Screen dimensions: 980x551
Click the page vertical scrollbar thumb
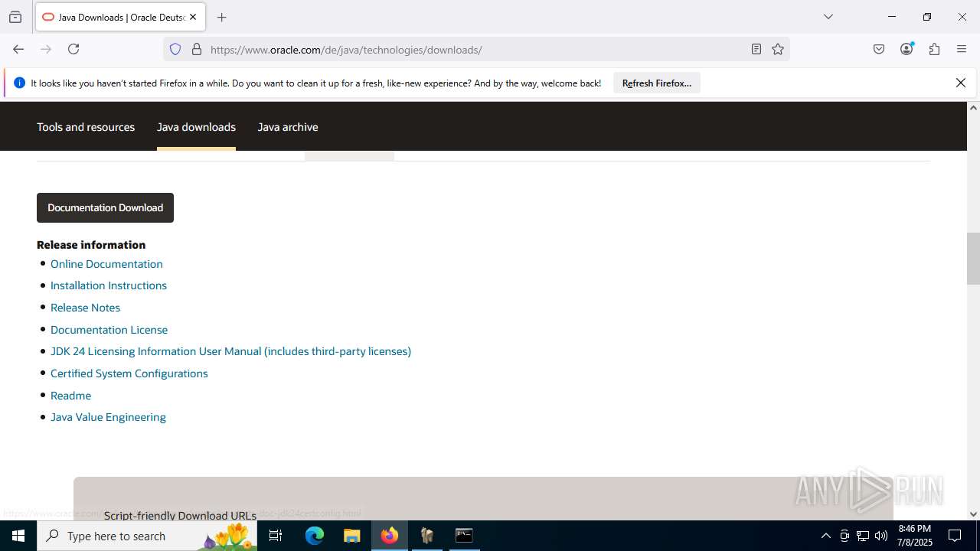973,259
